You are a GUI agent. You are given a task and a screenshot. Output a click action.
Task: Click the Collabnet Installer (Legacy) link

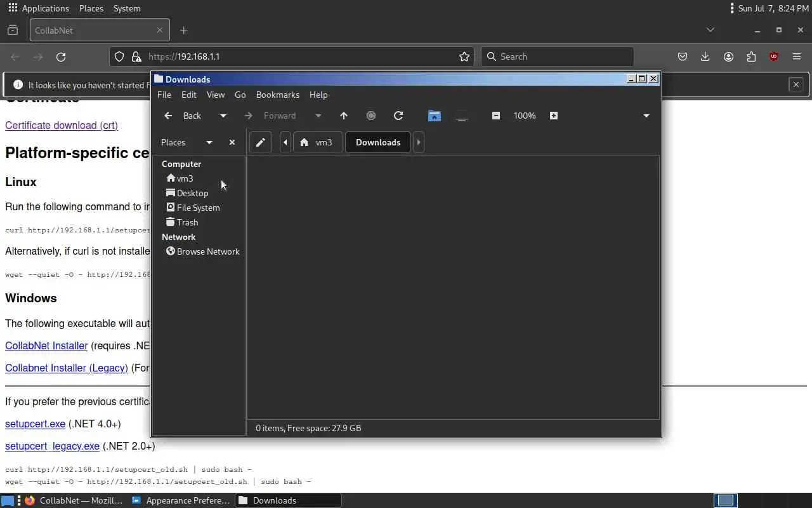67,368
